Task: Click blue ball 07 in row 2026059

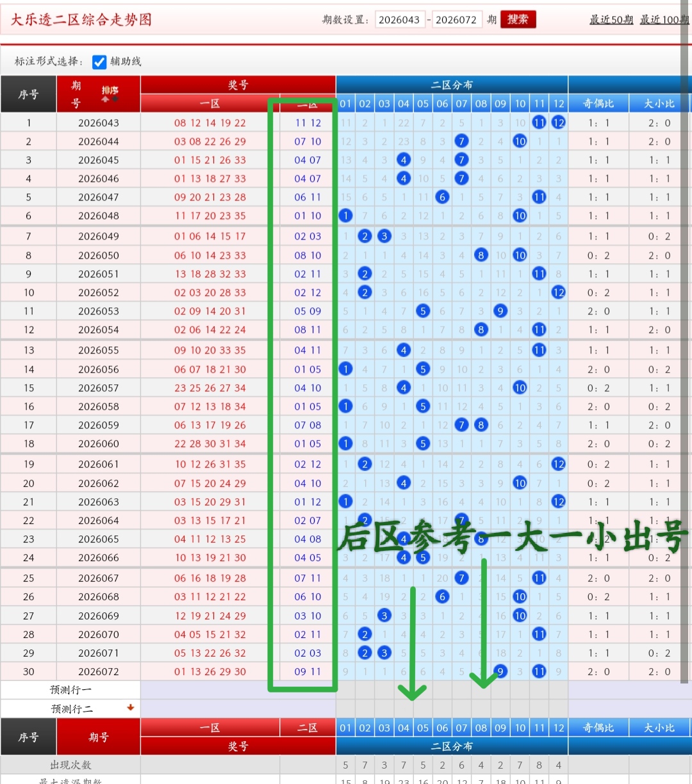Action: coord(461,425)
